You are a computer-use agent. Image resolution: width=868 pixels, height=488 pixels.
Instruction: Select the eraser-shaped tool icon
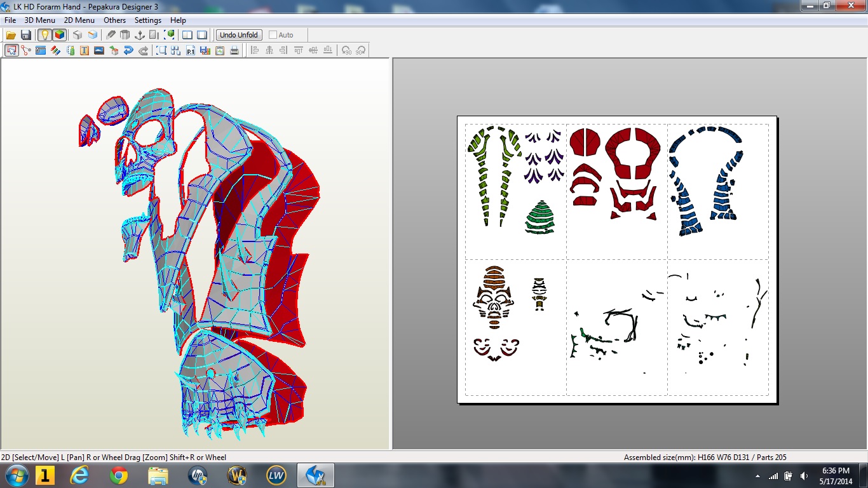point(111,35)
